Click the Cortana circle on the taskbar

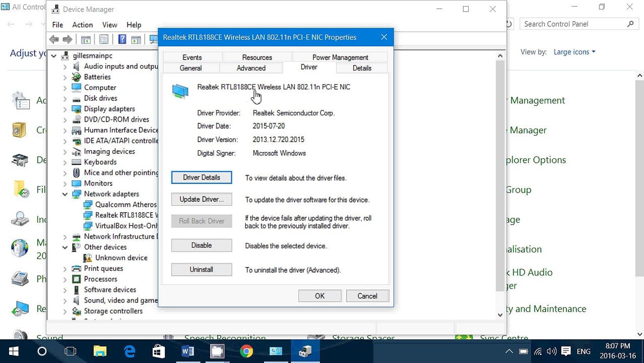coord(42,351)
